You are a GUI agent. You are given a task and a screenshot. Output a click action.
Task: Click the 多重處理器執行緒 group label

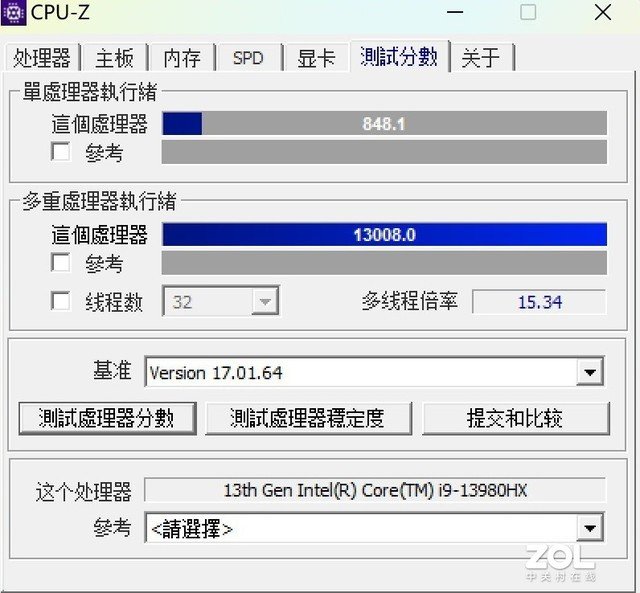[x=99, y=201]
